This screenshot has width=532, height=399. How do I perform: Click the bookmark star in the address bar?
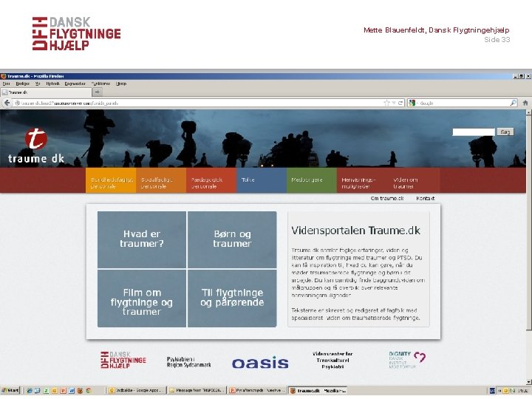pyautogui.click(x=386, y=103)
